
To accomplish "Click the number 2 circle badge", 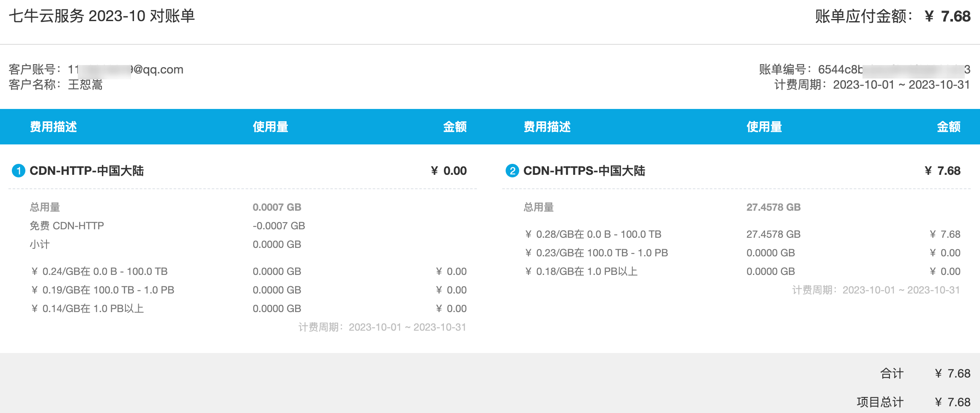I will tap(512, 171).
